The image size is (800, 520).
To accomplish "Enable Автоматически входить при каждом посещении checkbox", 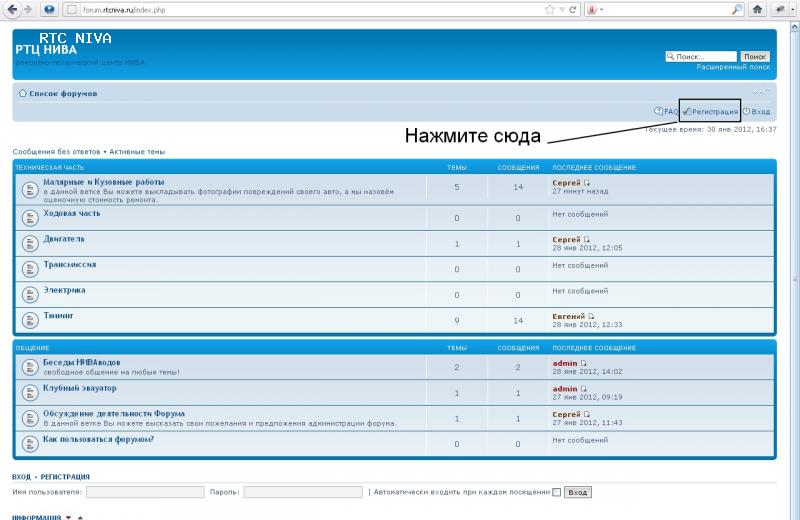I will pyautogui.click(x=557, y=492).
